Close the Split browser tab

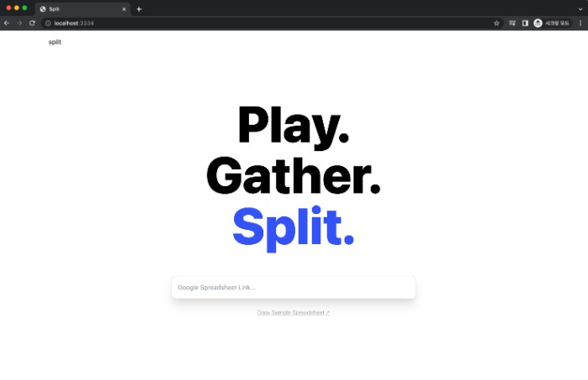pos(124,9)
